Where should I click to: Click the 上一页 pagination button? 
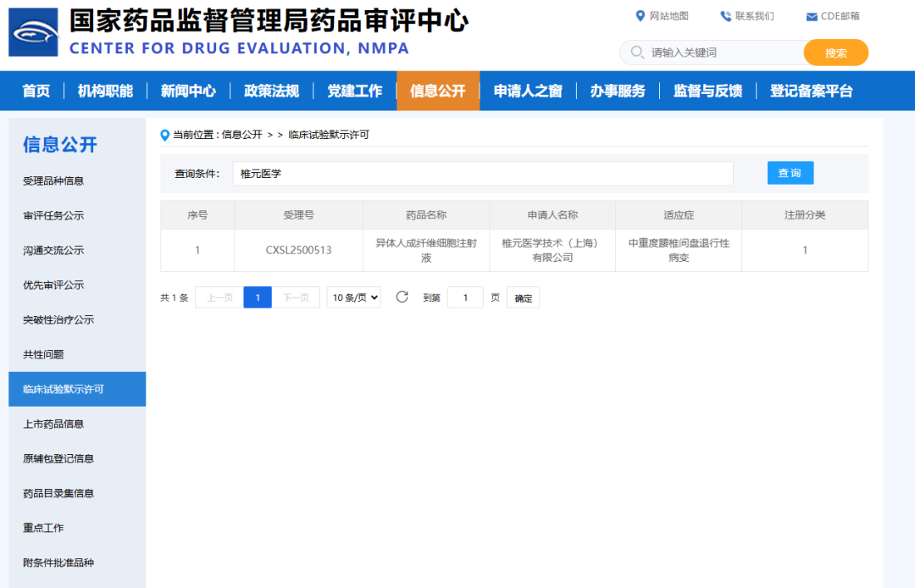[219, 297]
